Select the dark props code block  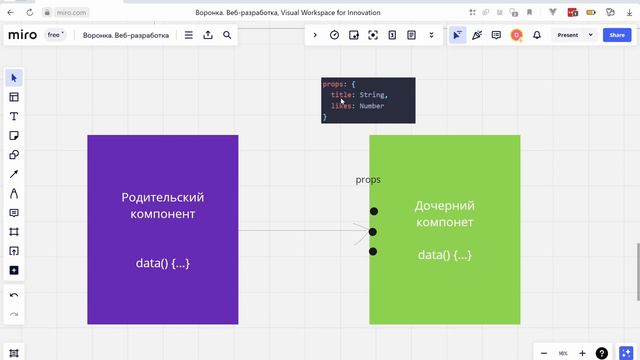point(368,100)
